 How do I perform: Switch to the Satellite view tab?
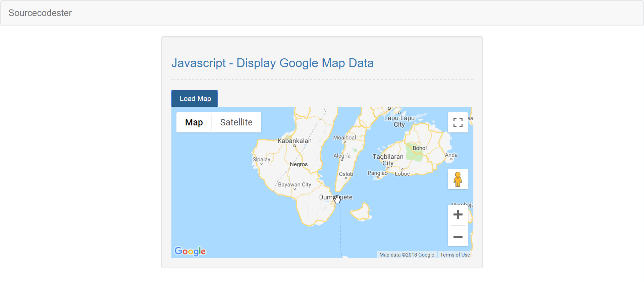click(x=236, y=122)
